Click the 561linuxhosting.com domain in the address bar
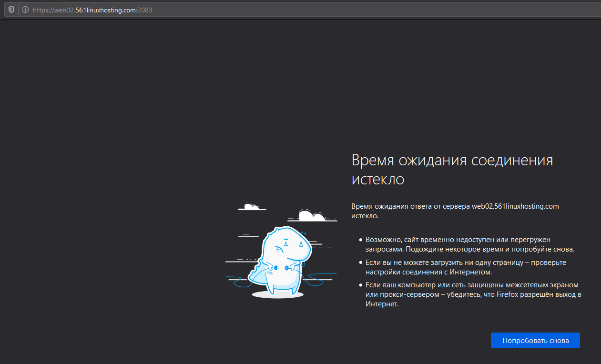Screen dimensions: 601x364 coord(106,10)
